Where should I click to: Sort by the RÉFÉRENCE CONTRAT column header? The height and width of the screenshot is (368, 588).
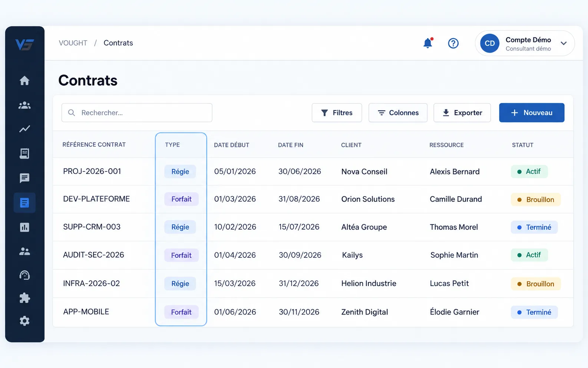(94, 145)
